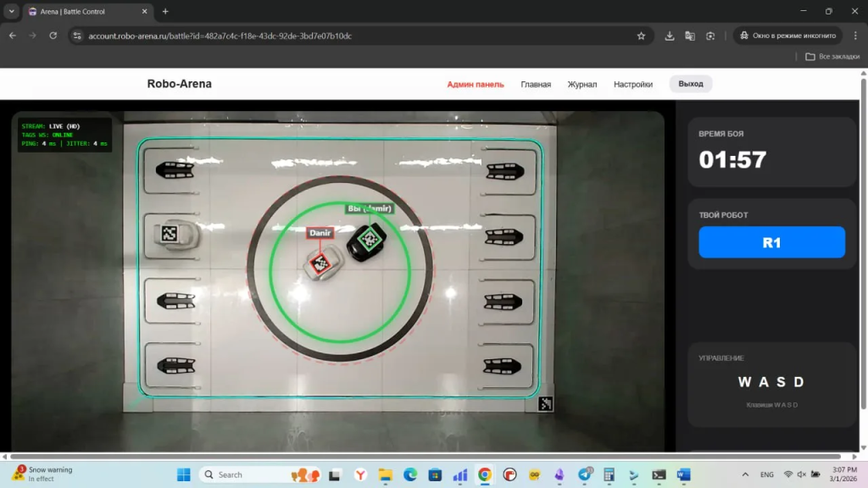Screen dimensions: 868x488
Task: Select the blue R1 robot button
Action: tap(771, 242)
